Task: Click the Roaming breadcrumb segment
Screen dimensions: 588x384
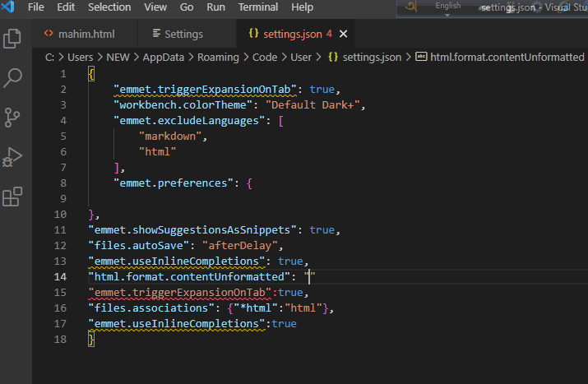Action: coord(218,58)
